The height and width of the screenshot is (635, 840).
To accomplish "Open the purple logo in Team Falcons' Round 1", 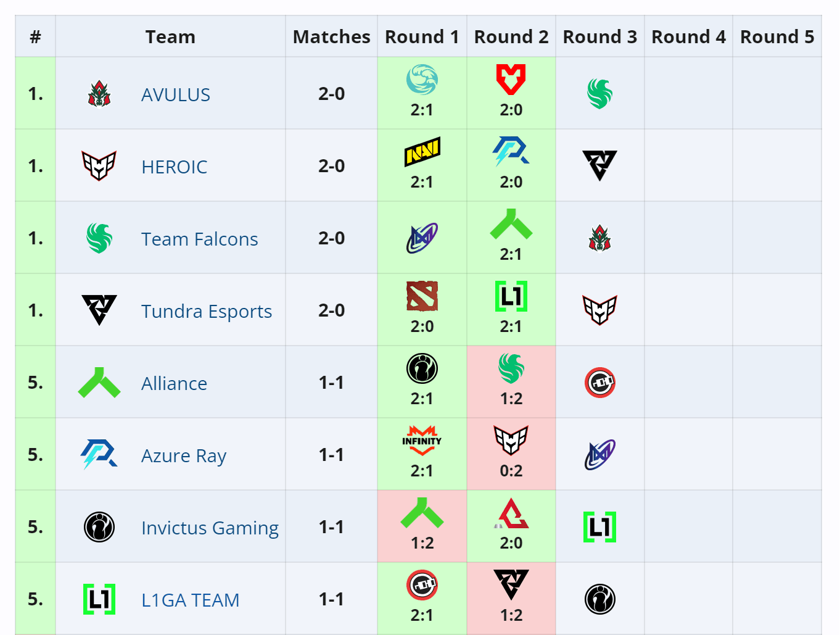I will tap(422, 238).
